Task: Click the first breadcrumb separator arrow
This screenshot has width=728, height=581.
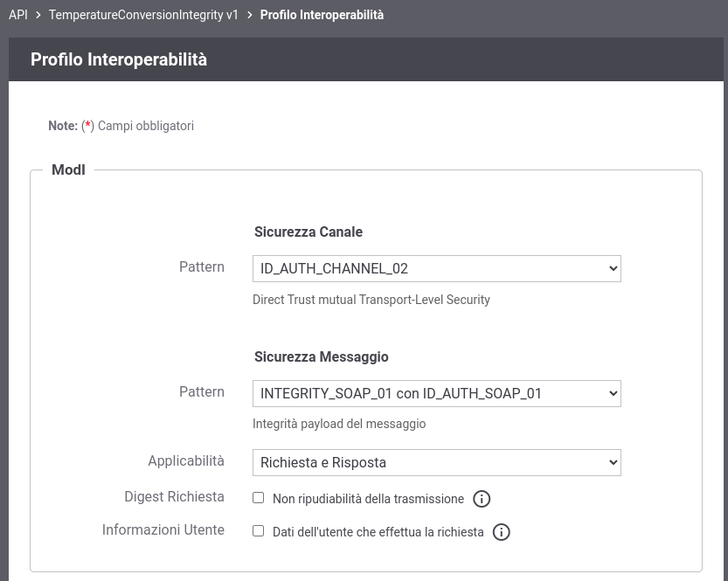Action: [x=38, y=15]
